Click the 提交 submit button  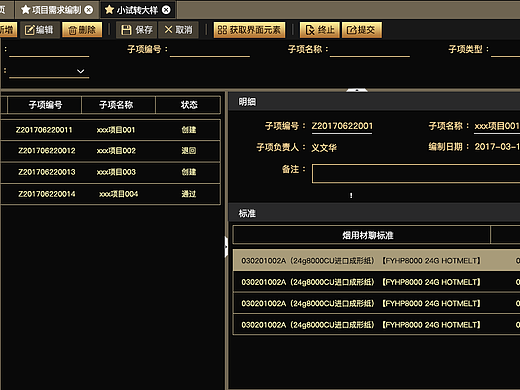362,30
